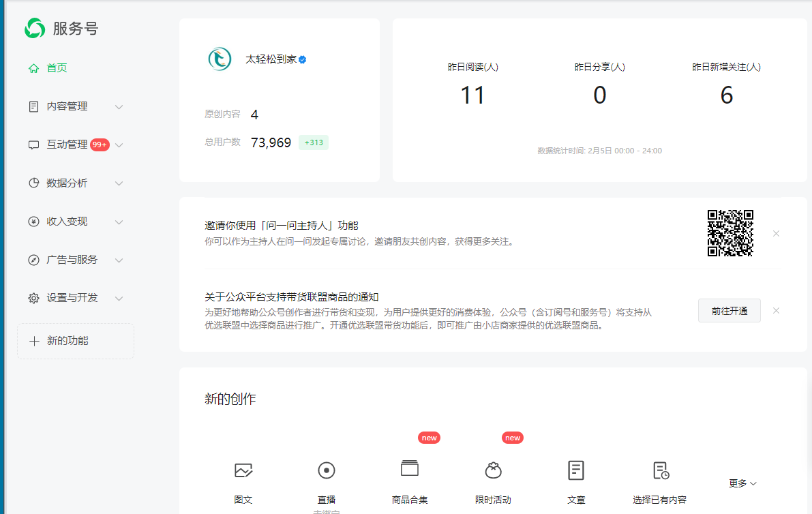Click the 图文 creation icon
This screenshot has width=812, height=514.
point(243,470)
